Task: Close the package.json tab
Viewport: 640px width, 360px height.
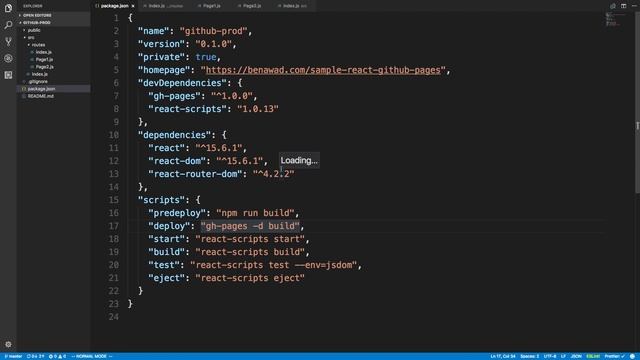Action: (x=133, y=6)
